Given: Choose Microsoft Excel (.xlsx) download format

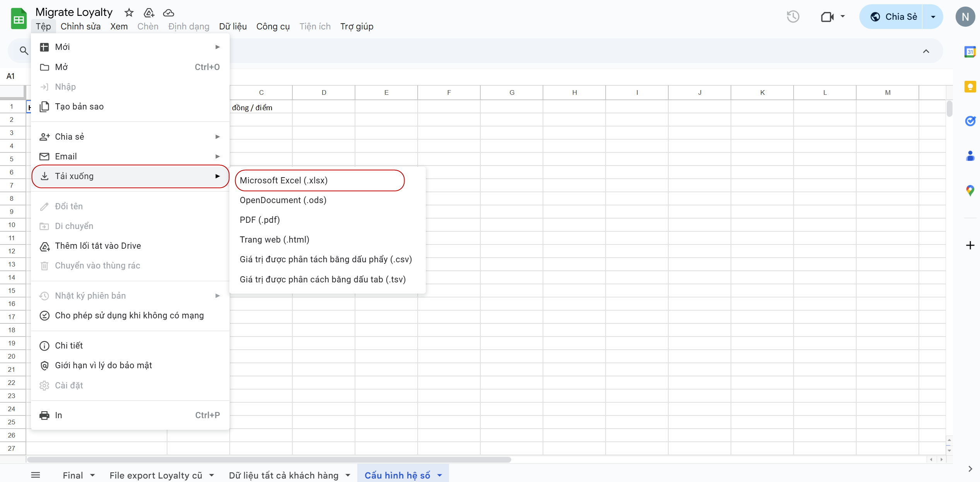Looking at the screenshot, I should pos(283,181).
